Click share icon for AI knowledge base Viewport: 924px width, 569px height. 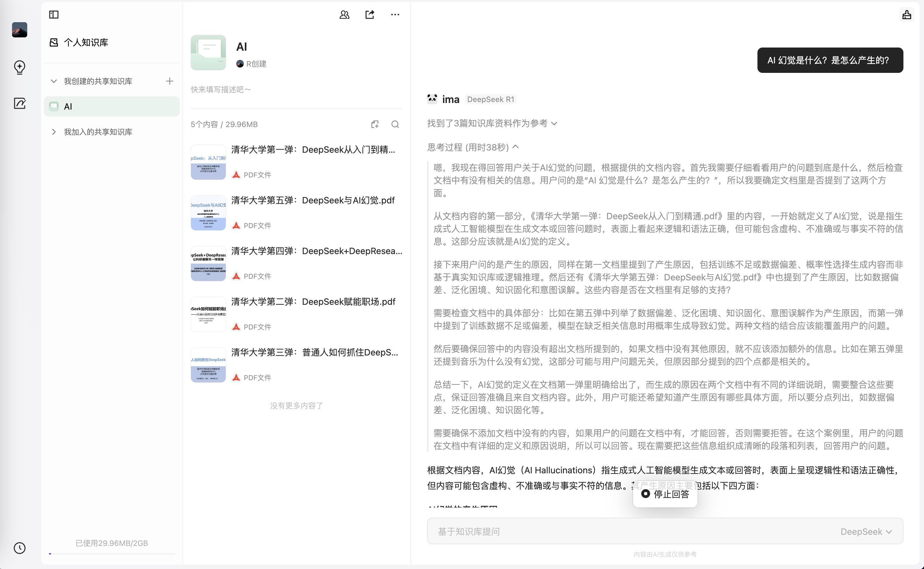pos(370,15)
